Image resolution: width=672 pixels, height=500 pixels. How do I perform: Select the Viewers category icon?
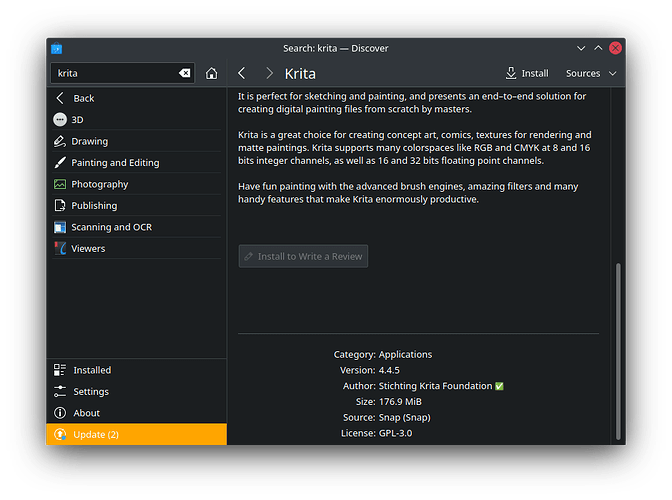(x=60, y=249)
